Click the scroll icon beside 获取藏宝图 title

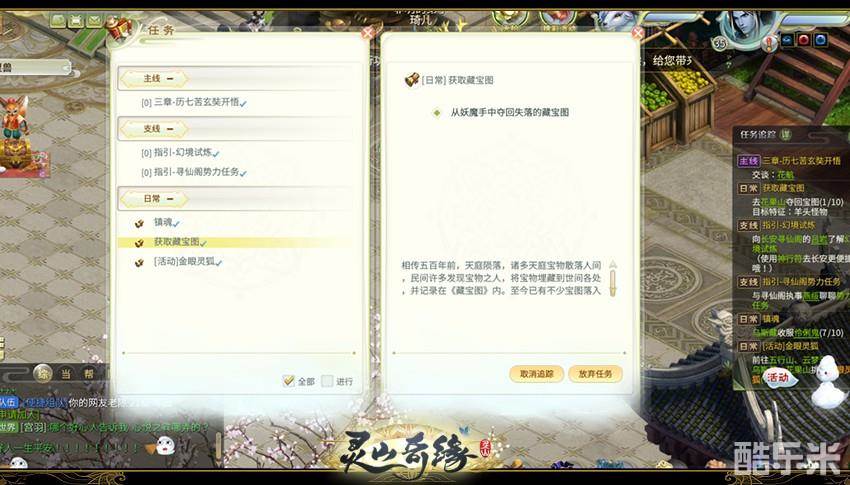click(412, 80)
